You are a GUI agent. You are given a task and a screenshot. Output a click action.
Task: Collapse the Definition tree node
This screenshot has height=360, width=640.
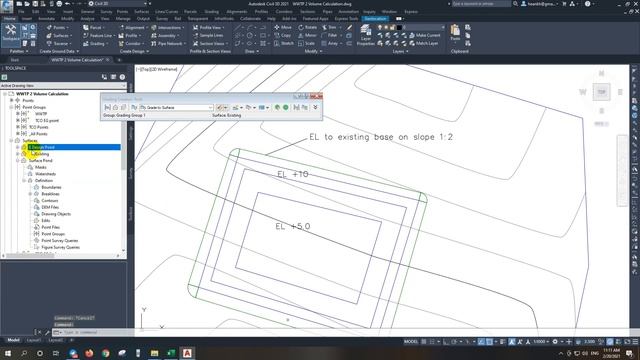(24, 180)
